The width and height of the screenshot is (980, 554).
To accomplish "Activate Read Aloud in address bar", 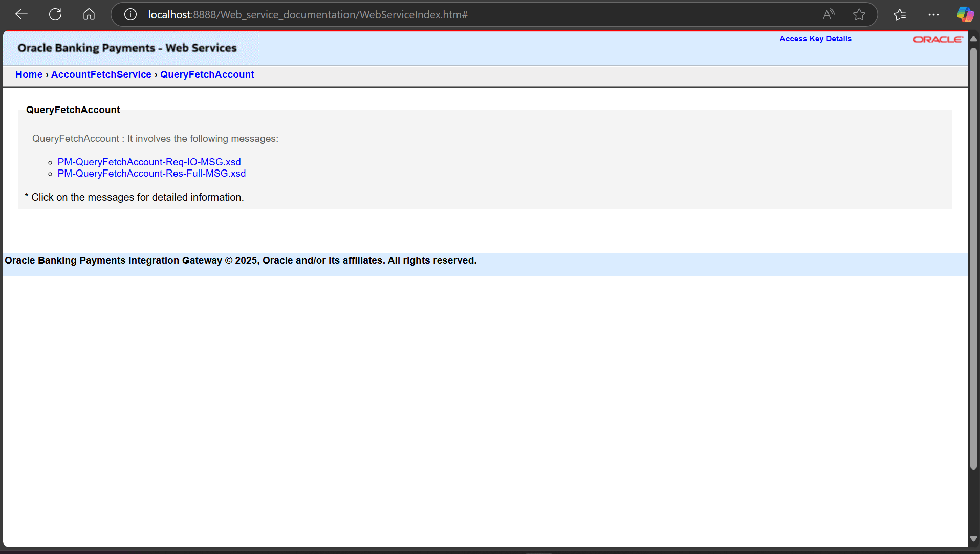I will click(x=829, y=14).
